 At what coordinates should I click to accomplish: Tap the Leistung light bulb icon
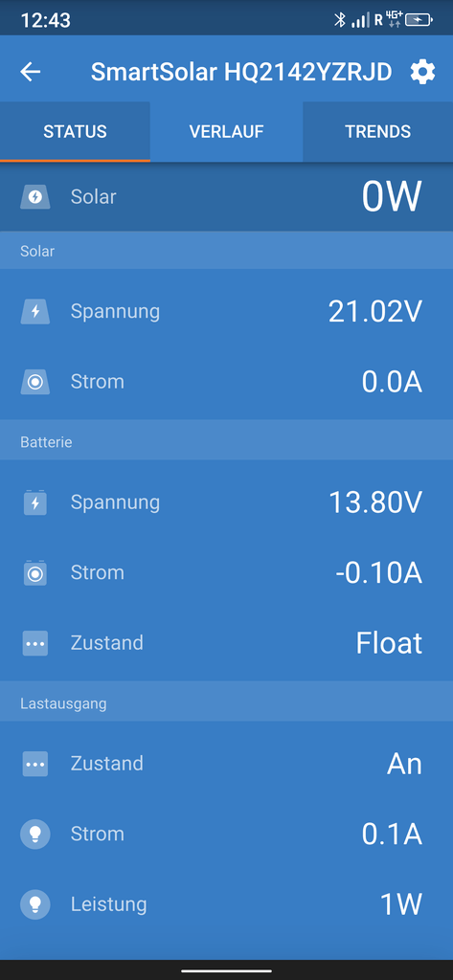point(35,904)
